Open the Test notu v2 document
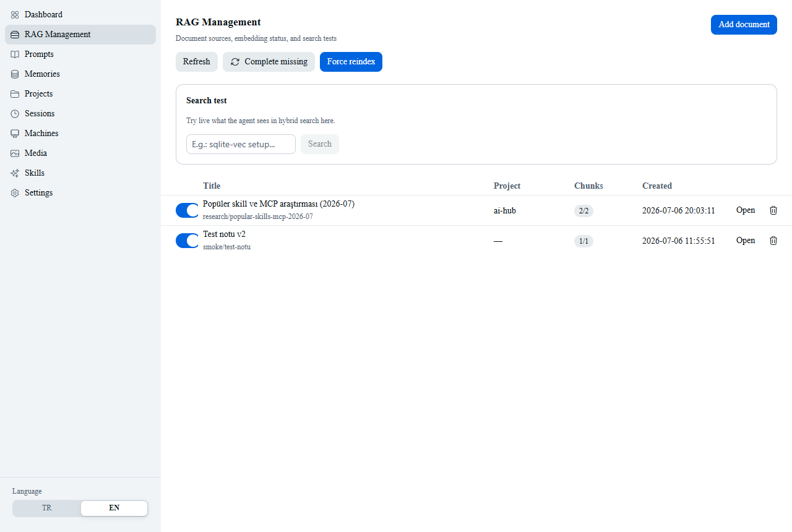Viewport: 792px width, 532px height. click(746, 241)
